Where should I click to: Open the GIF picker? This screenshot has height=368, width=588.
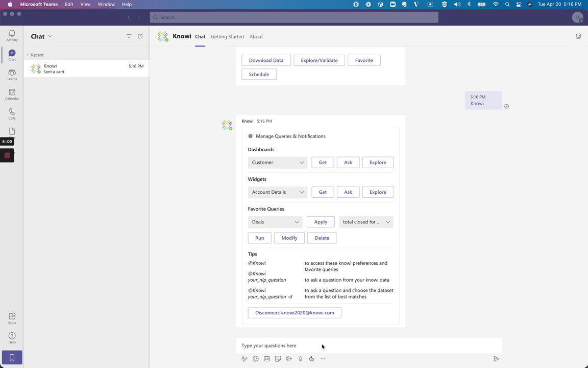(266, 359)
